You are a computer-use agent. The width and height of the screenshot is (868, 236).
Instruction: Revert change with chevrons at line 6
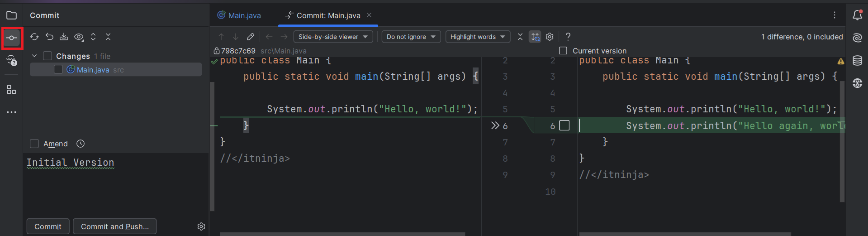click(495, 125)
